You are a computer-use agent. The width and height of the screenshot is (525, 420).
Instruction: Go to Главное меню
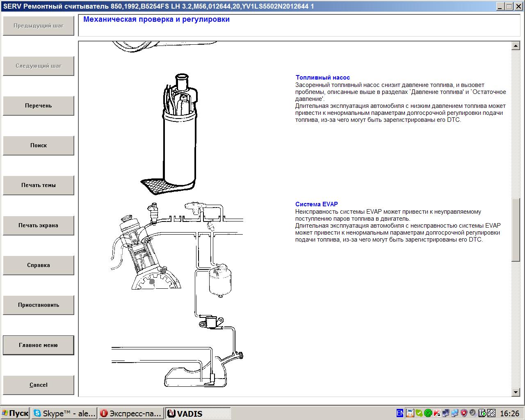[x=39, y=345]
